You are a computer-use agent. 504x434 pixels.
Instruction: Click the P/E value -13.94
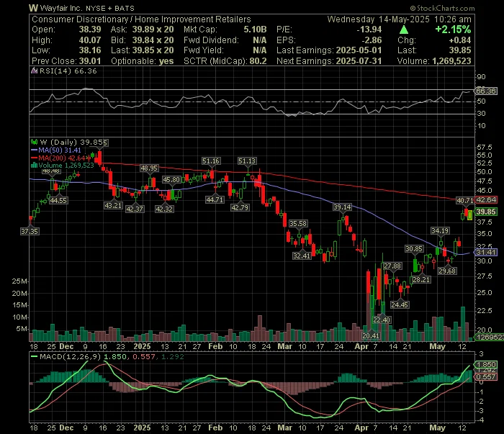coord(369,30)
